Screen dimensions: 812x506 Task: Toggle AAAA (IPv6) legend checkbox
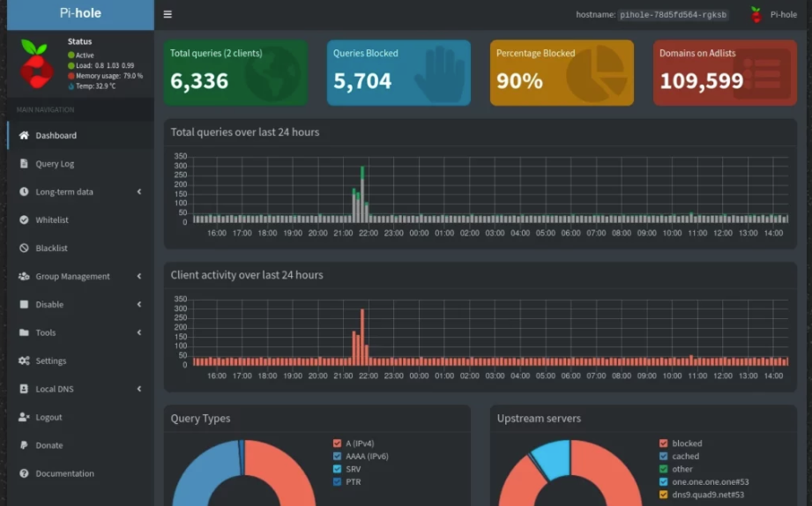coord(338,457)
